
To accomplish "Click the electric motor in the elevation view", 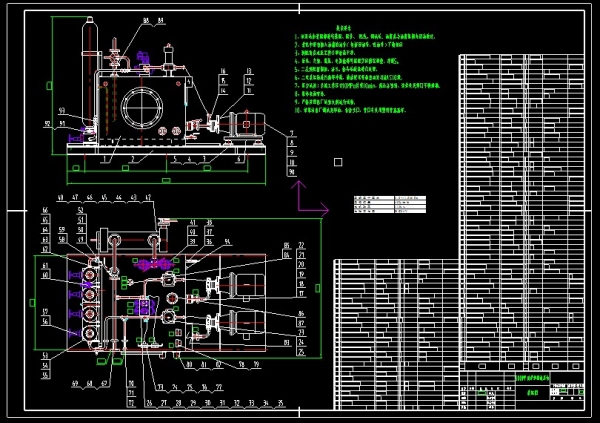I will pos(246,123).
